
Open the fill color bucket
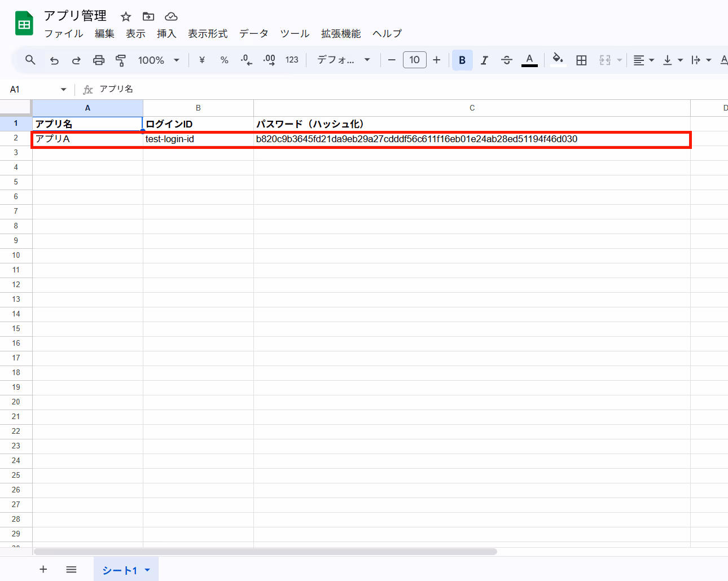[x=558, y=60]
